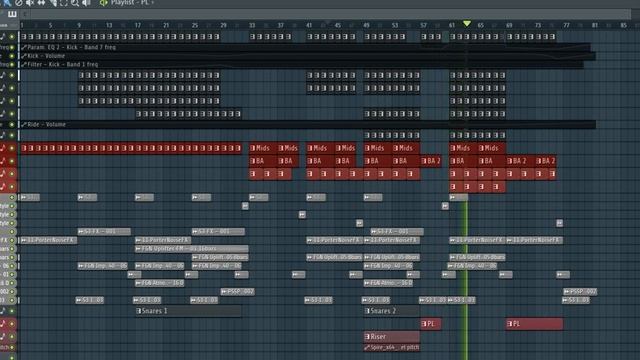Click bar 33 on the timeline ruler
Viewport: 640px width, 360px height.
tap(252, 25)
